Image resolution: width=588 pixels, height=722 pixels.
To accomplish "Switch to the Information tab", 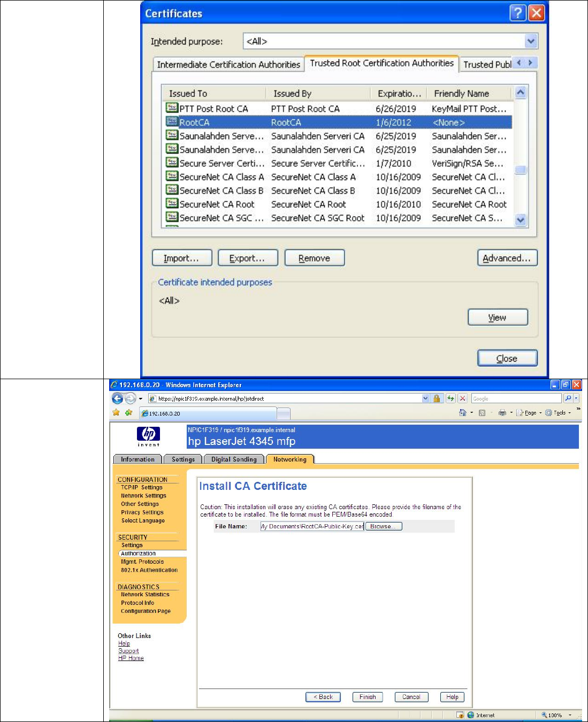I will point(138,459).
